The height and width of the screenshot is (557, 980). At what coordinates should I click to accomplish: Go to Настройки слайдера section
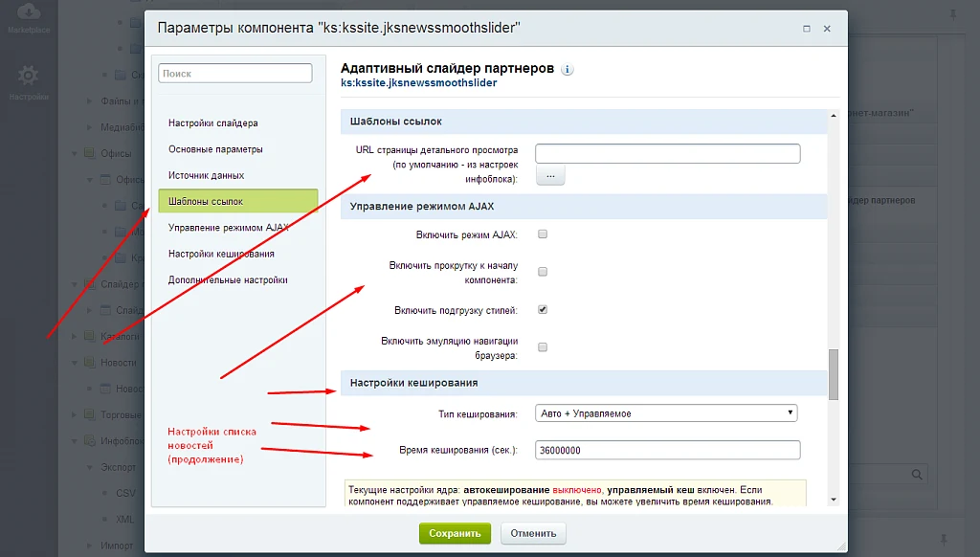tap(213, 123)
